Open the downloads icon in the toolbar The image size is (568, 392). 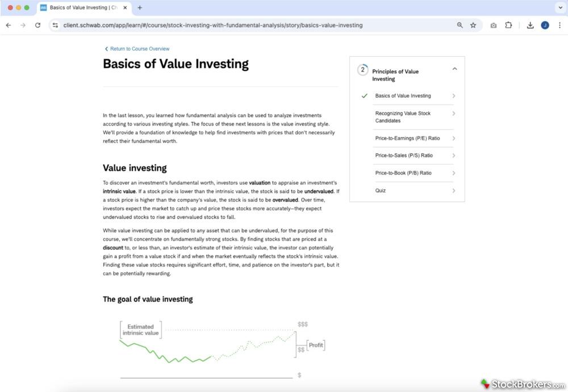pos(530,25)
